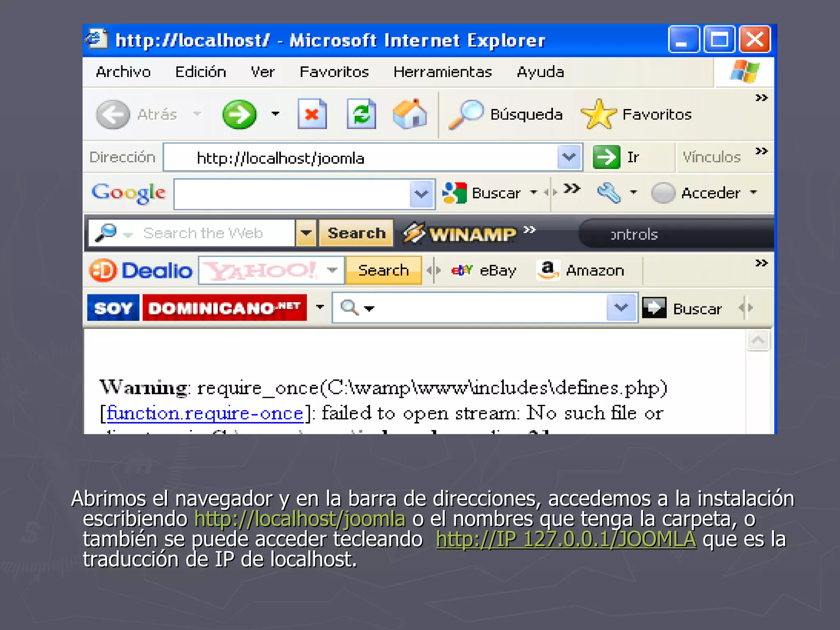The image size is (840, 630).
Task: Click Buscar on the Google toolbar
Action: pyautogui.click(x=482, y=193)
